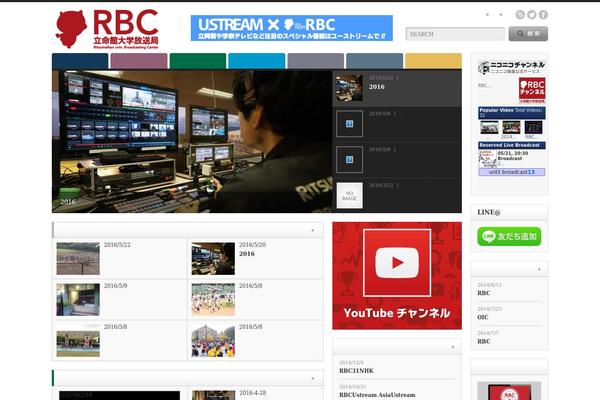Image resolution: width=600 pixels, height=400 pixels.
Task: Open popular video thumbnail labeled 2014
Action: (511, 127)
